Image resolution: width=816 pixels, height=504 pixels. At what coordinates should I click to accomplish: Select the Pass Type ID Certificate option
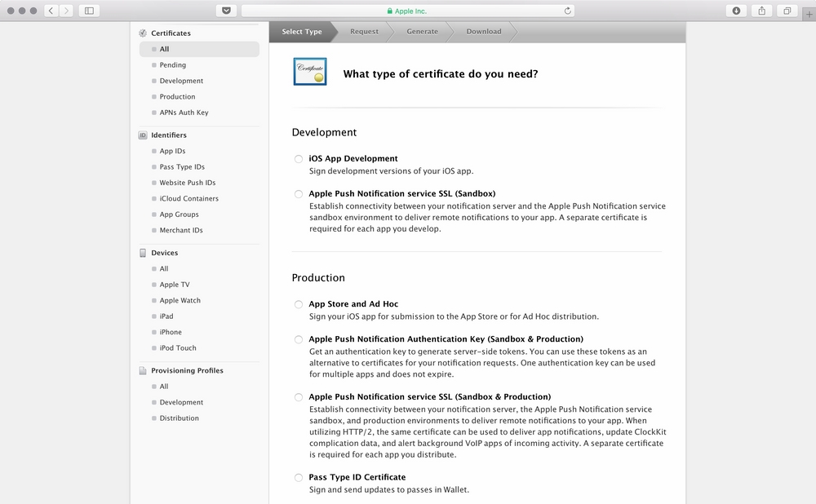click(x=298, y=478)
